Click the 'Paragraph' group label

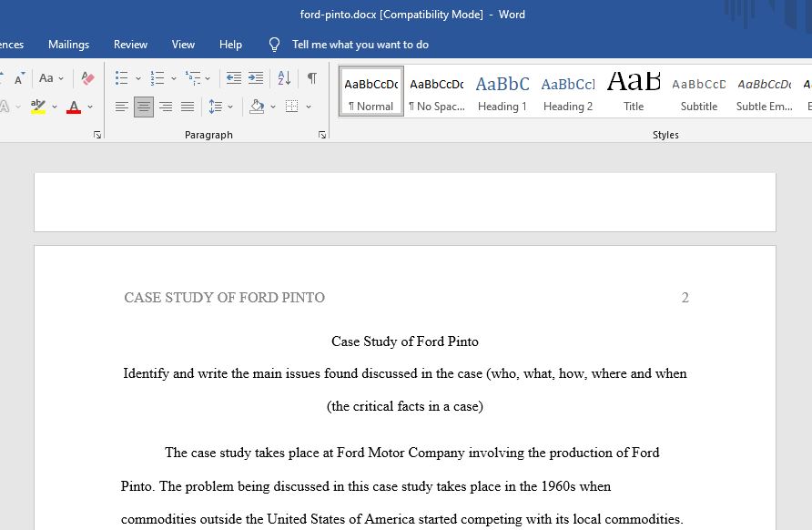[208, 135]
